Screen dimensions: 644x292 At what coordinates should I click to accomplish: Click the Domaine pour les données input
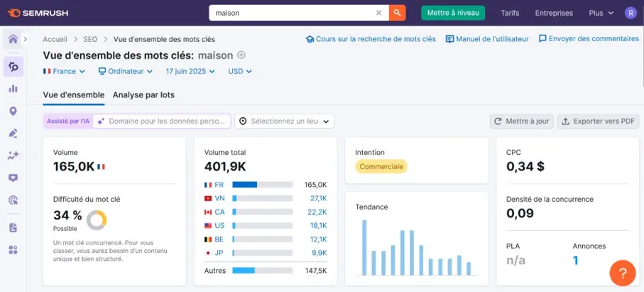[161, 121]
